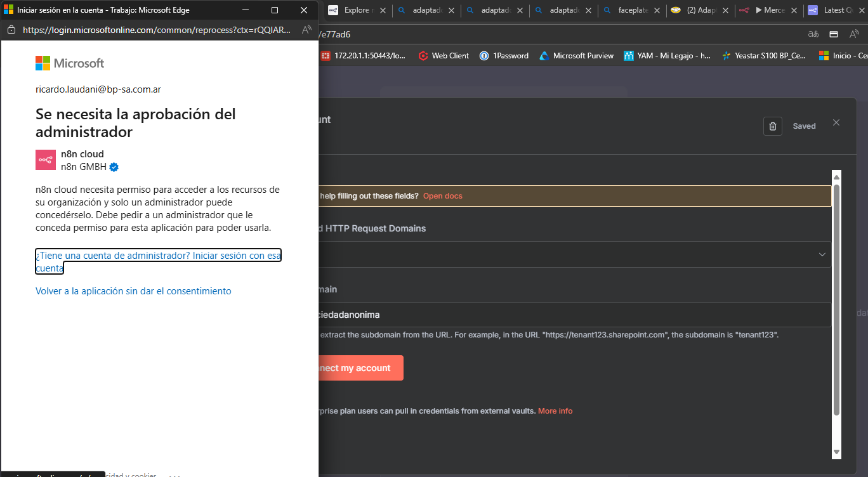Viewport: 868px width, 477px height.
Task: Switch to the (2) Adap tab
Action: 700,11
